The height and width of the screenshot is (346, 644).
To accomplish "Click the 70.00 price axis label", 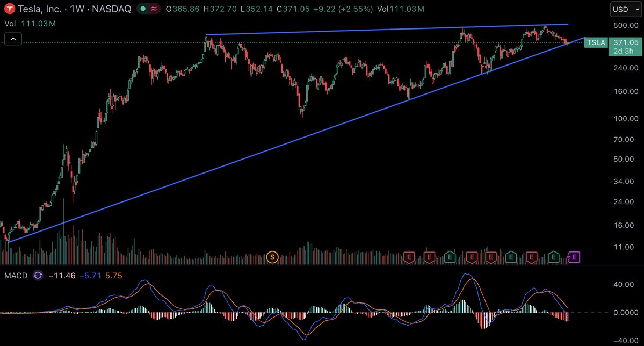I will point(624,140).
